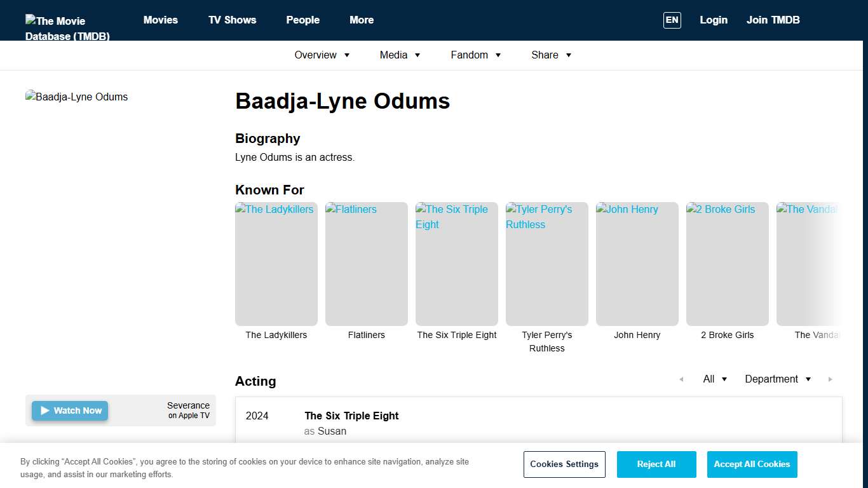
Task: Click the Login link
Action: point(714,20)
